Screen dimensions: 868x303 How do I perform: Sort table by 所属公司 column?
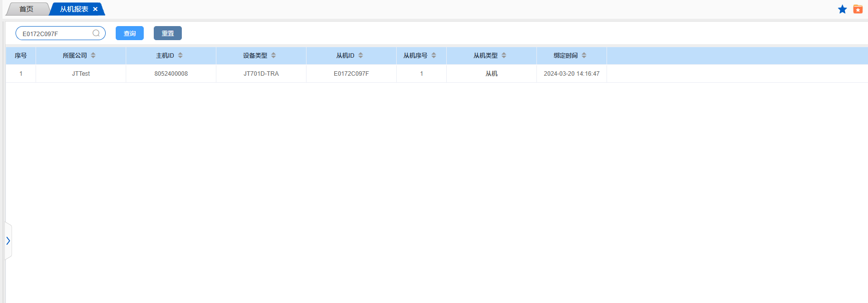pyautogui.click(x=93, y=56)
